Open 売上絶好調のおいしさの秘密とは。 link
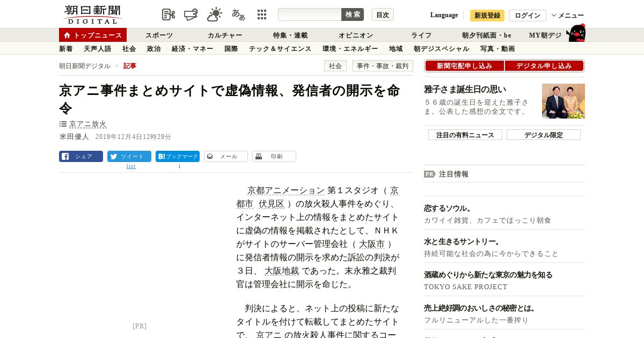Screen dimensions: 644x338 tap(480, 308)
